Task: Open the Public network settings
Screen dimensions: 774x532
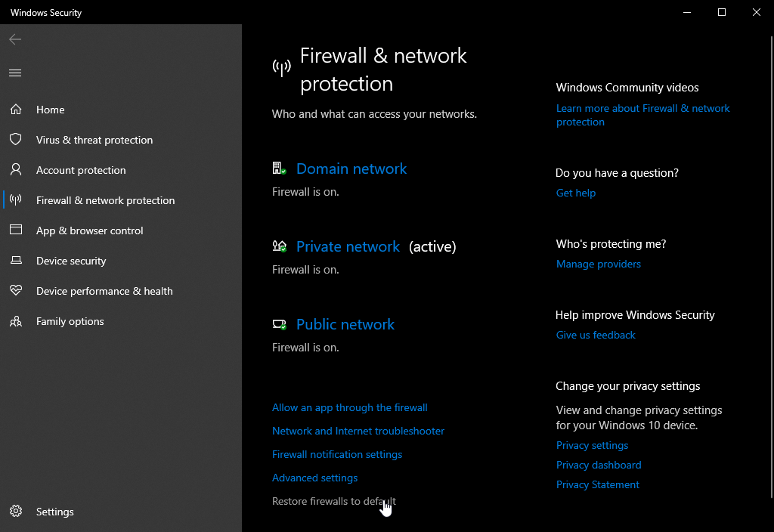Action: point(345,325)
